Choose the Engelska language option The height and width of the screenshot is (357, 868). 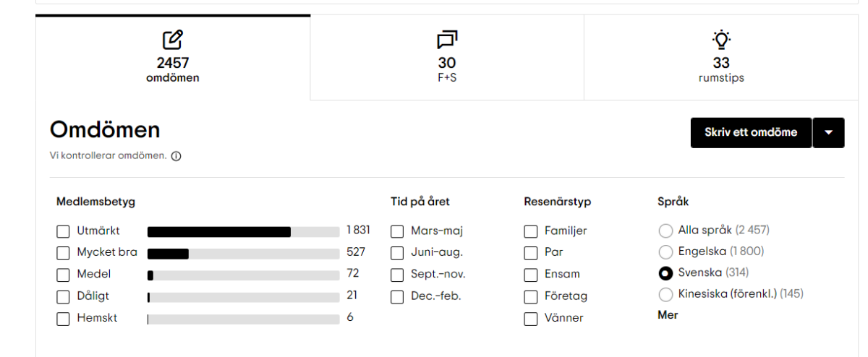pyautogui.click(x=665, y=252)
